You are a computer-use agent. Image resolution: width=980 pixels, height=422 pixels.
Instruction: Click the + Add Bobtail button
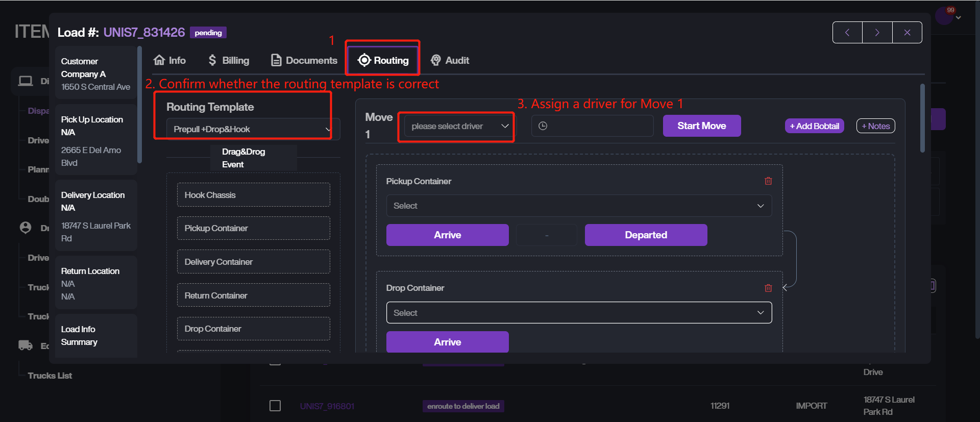click(814, 126)
